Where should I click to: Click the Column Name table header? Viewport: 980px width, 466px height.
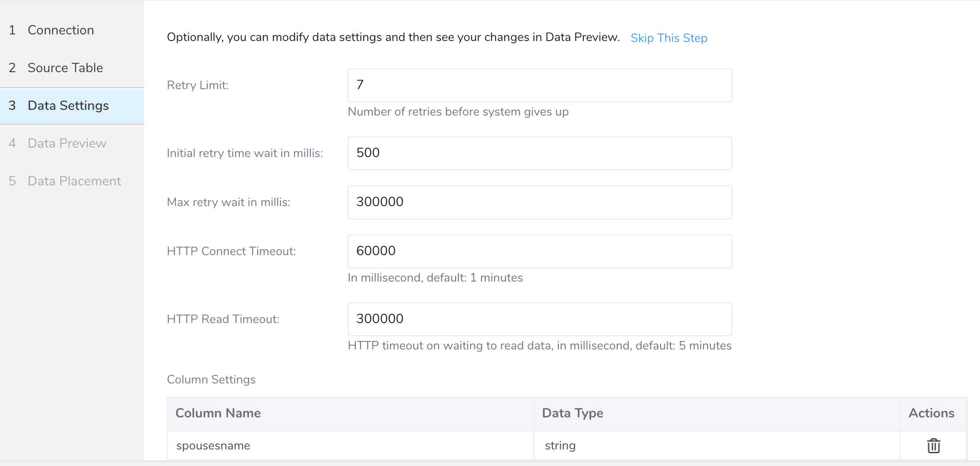218,413
